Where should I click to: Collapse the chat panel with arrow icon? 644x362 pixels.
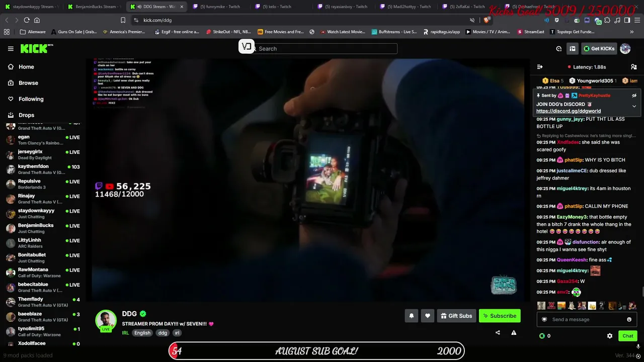click(x=540, y=67)
